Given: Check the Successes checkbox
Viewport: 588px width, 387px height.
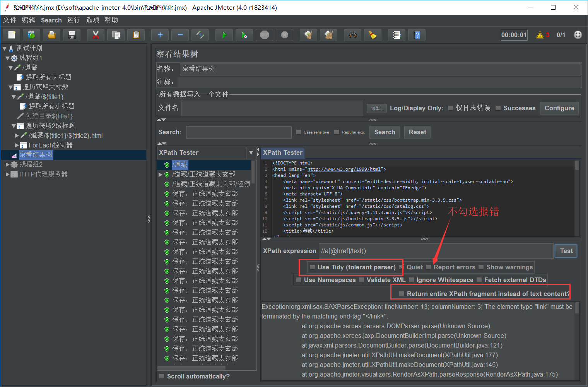Looking at the screenshot, I should (x=498, y=108).
